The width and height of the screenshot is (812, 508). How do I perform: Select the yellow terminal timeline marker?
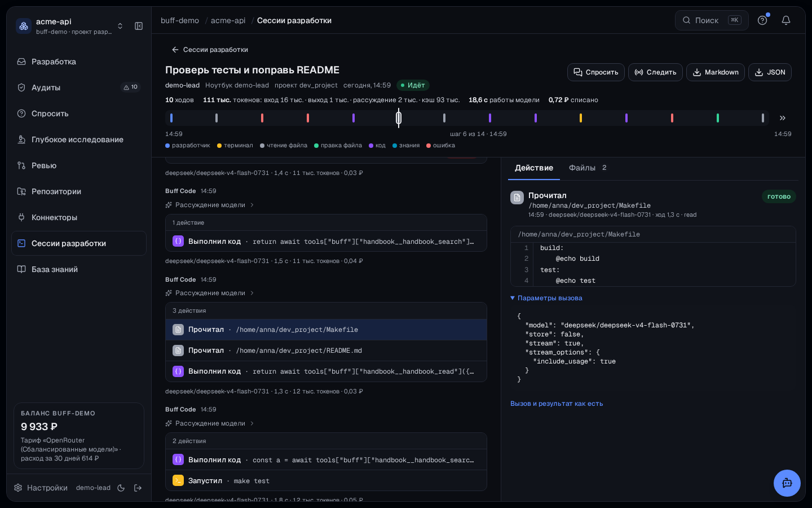click(x=581, y=118)
